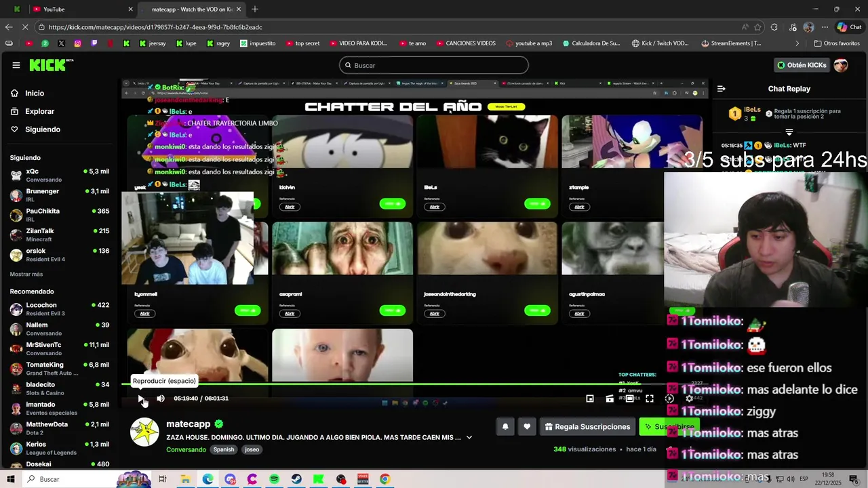Click the KICK logo
Image resolution: width=868 pixels, height=488 pixels.
click(x=51, y=65)
